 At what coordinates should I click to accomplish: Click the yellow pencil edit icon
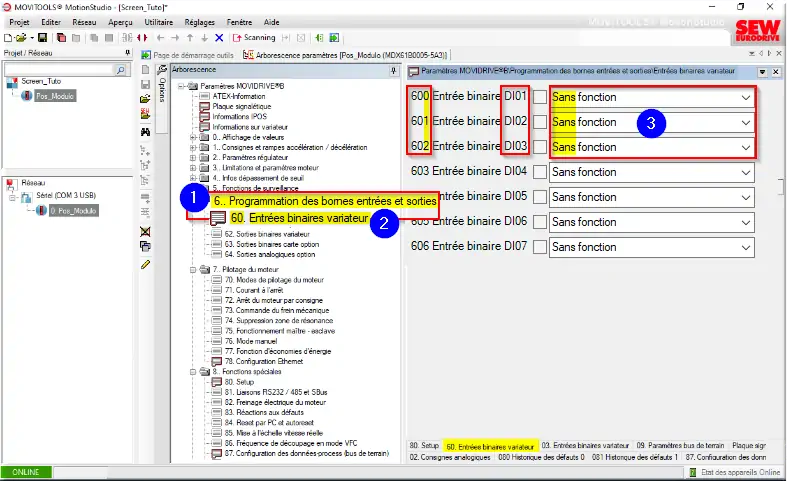pyautogui.click(x=146, y=264)
